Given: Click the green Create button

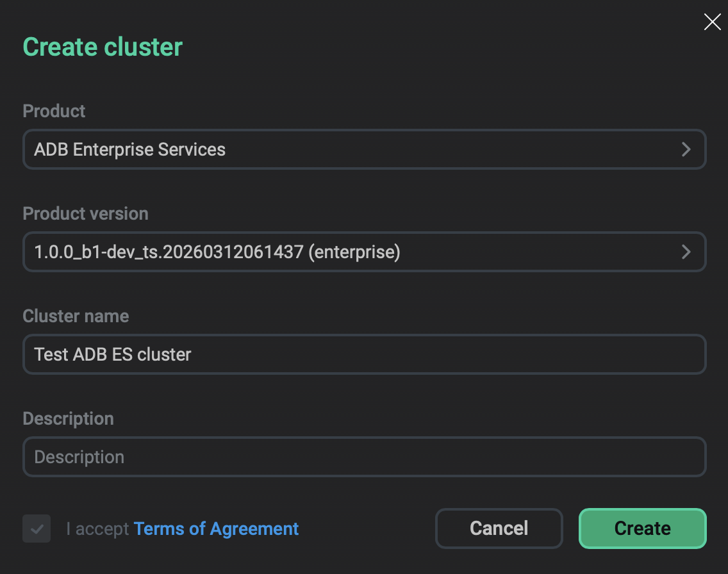Looking at the screenshot, I should 641,529.
